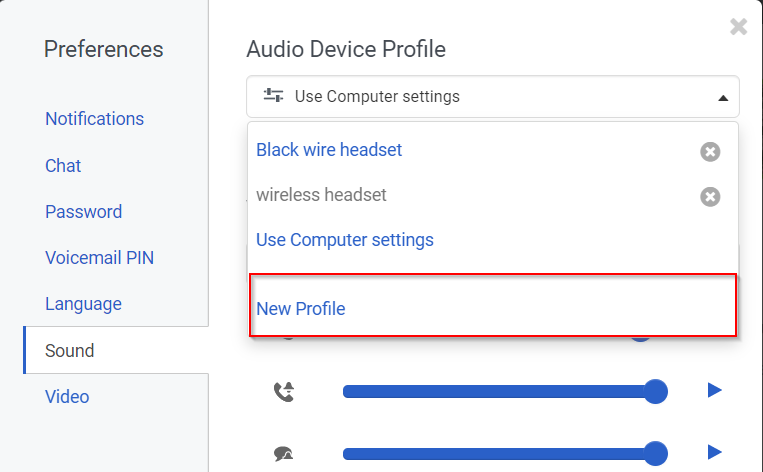Choose the wireless headset profile
763x472 pixels.
pyautogui.click(x=321, y=195)
